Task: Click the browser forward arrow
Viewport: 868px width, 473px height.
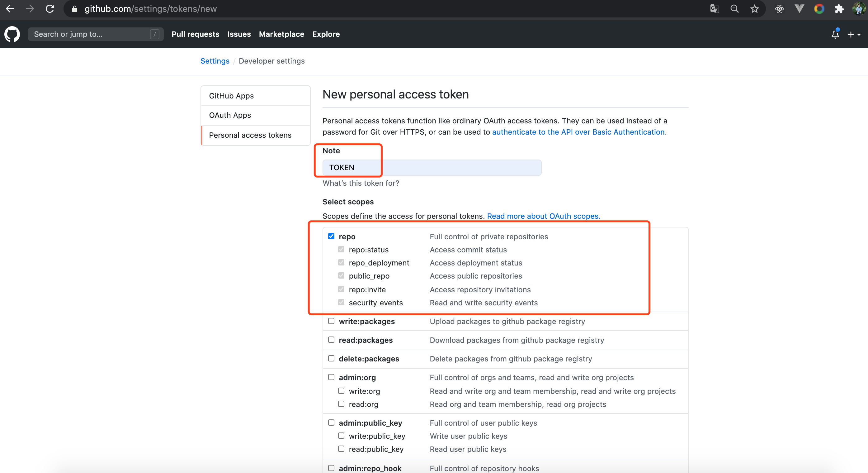Action: point(30,9)
